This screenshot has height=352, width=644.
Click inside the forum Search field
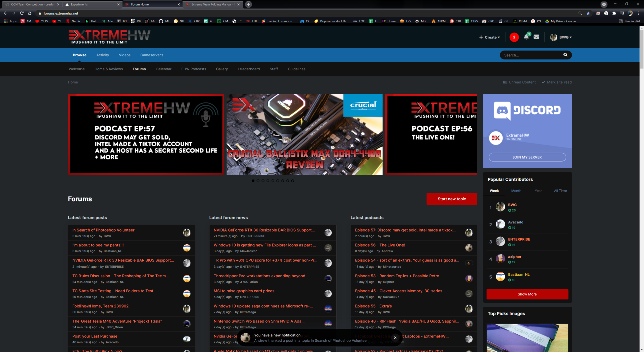pyautogui.click(x=531, y=55)
